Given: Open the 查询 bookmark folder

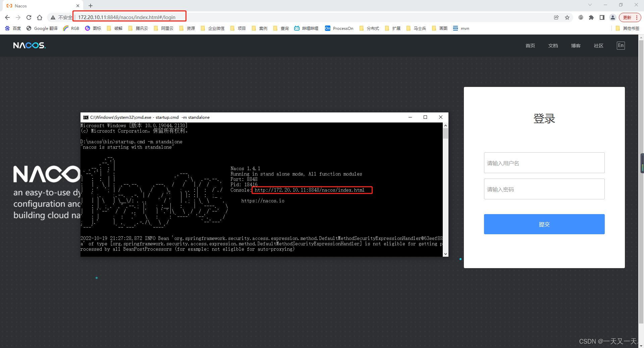Looking at the screenshot, I should pos(281,28).
